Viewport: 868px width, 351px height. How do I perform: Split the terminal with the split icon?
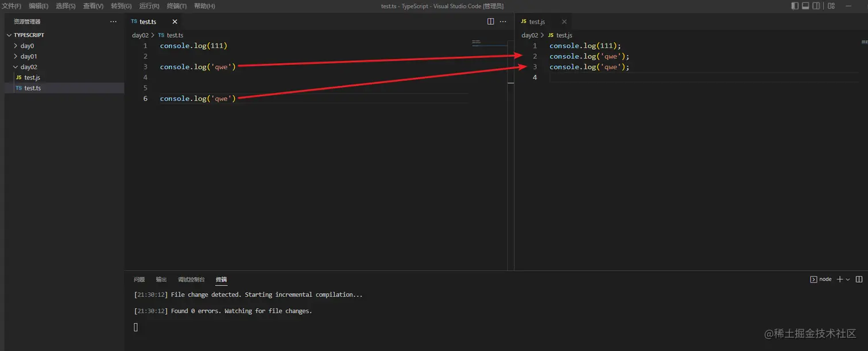(859, 279)
